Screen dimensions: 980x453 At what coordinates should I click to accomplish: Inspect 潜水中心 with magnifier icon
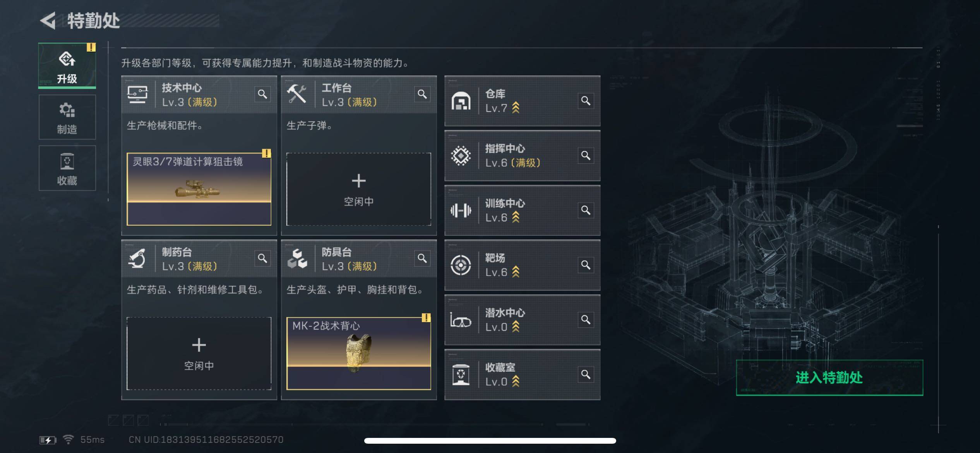coord(586,319)
